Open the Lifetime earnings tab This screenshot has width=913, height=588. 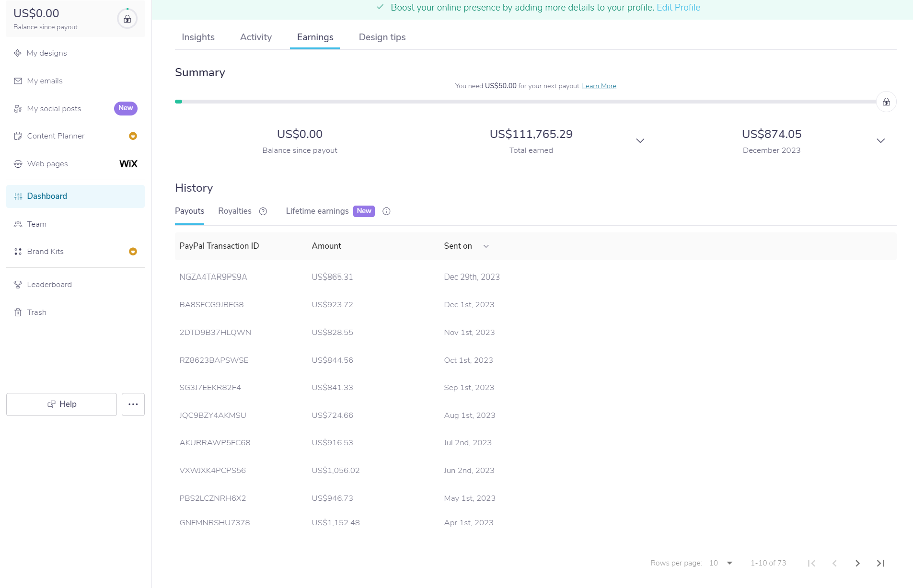point(317,211)
